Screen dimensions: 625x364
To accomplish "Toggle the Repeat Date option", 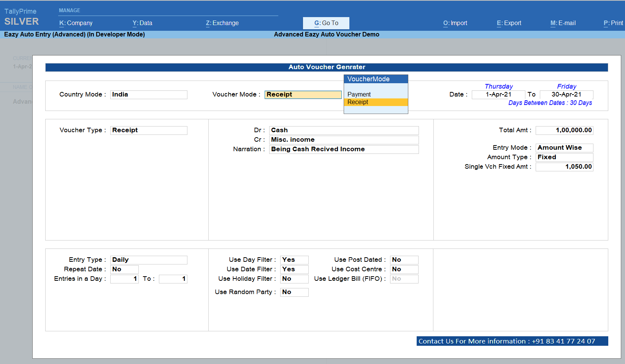I will pos(124,269).
